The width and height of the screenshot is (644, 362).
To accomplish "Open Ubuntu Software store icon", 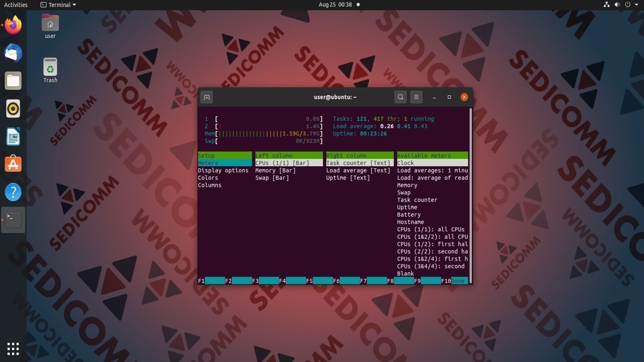I will pyautogui.click(x=13, y=164).
